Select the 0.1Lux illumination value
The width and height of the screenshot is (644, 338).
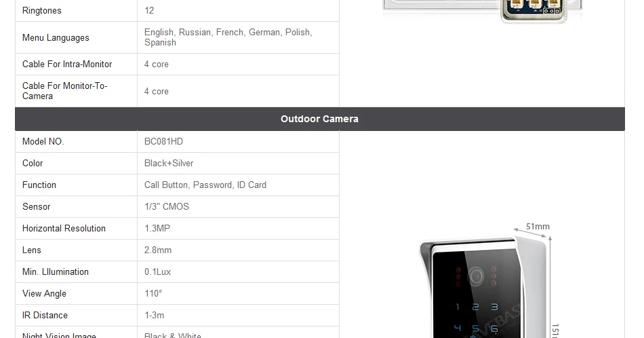157,272
